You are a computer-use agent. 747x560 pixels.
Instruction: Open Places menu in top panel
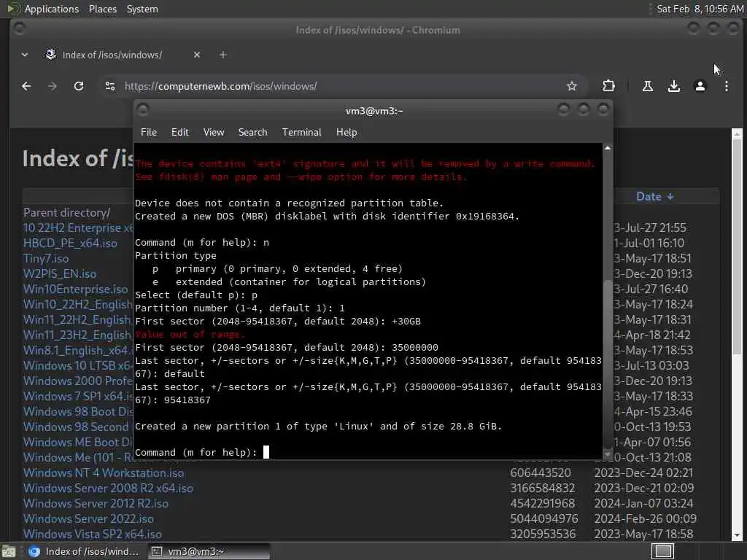(103, 9)
